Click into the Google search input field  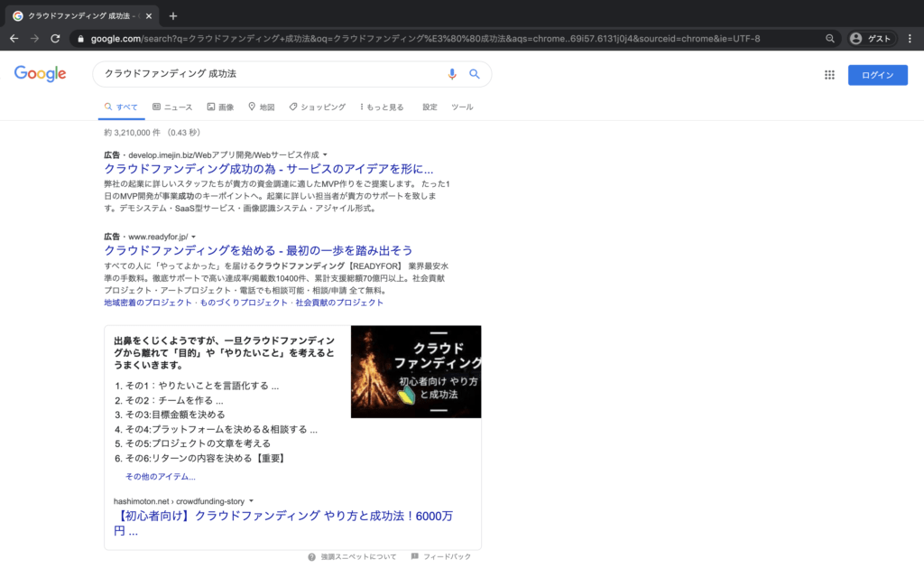[271, 74]
